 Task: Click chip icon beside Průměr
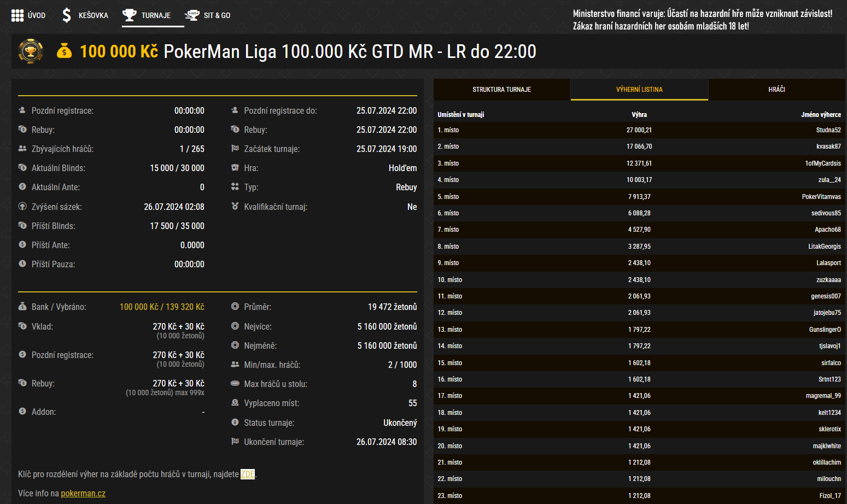(x=235, y=306)
